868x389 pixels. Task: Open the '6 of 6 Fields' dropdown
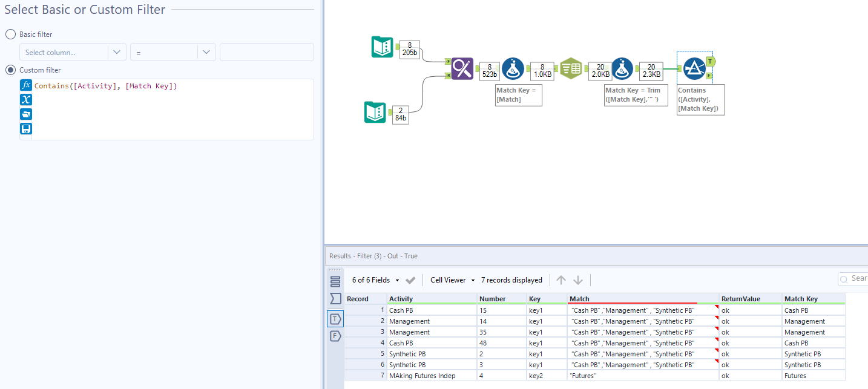tap(372, 280)
